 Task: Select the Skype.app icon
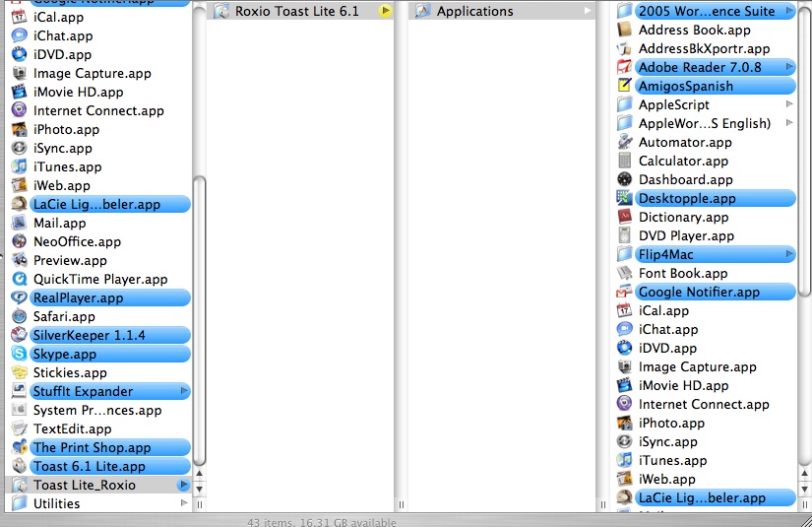[x=19, y=354]
